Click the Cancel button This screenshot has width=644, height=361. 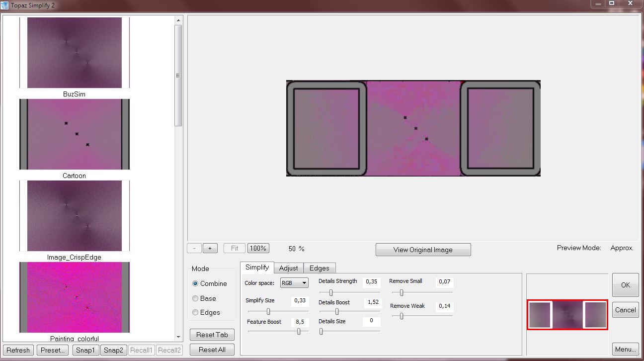pyautogui.click(x=625, y=310)
